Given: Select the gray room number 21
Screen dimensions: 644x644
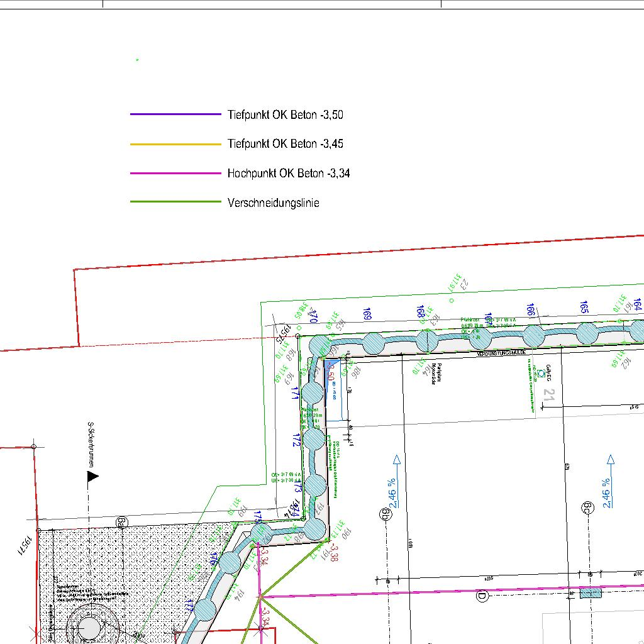Looking at the screenshot, I should [x=549, y=395].
